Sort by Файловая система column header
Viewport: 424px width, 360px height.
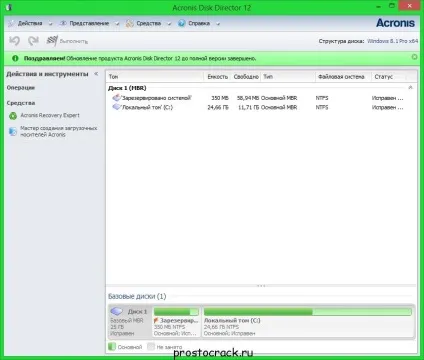click(x=343, y=77)
